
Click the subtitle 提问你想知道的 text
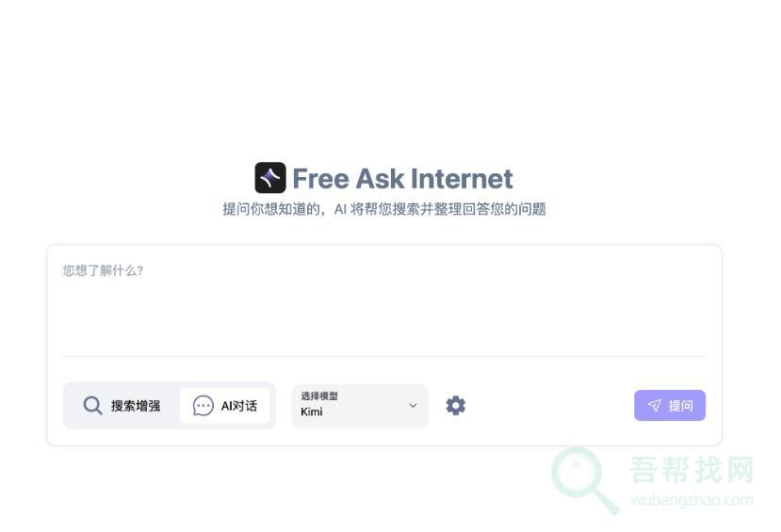271,209
